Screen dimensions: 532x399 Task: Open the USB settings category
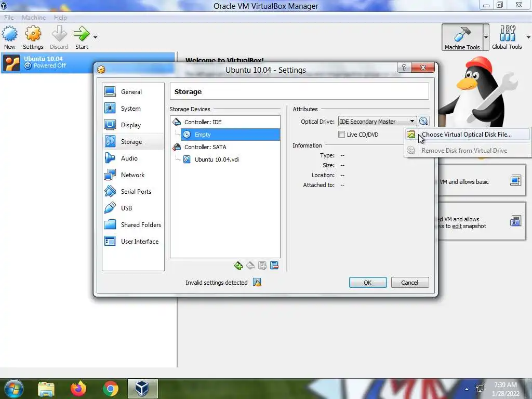[132, 208]
